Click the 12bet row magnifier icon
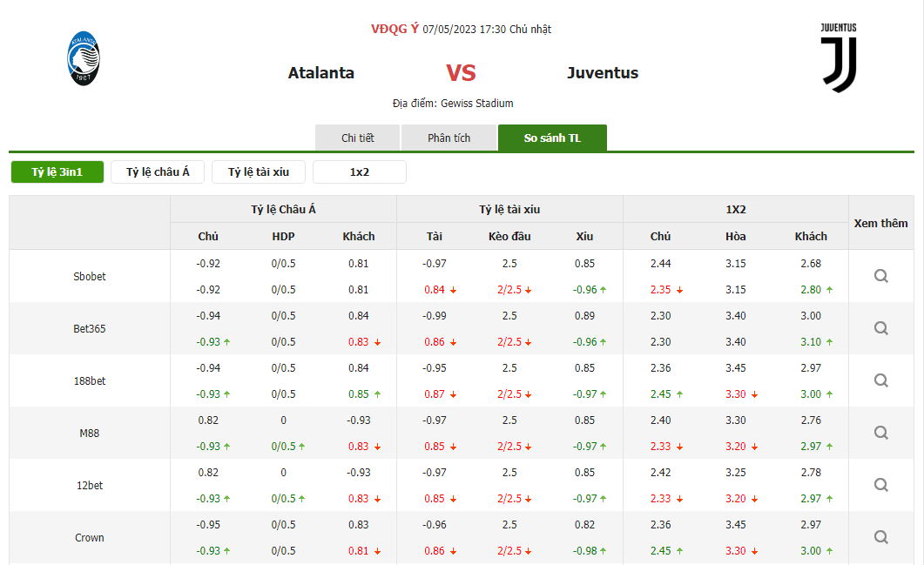The image size is (924, 565). point(881,485)
